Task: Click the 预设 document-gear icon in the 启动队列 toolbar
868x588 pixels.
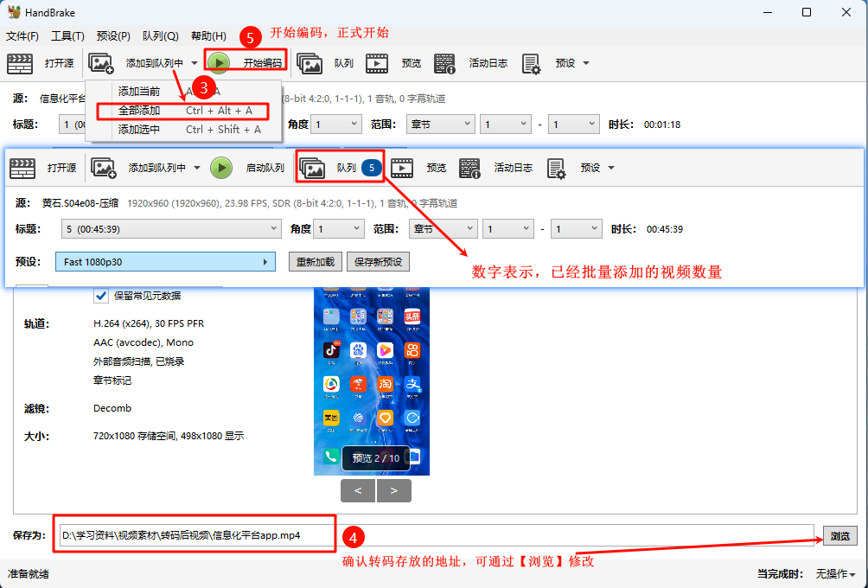Action: [556, 168]
